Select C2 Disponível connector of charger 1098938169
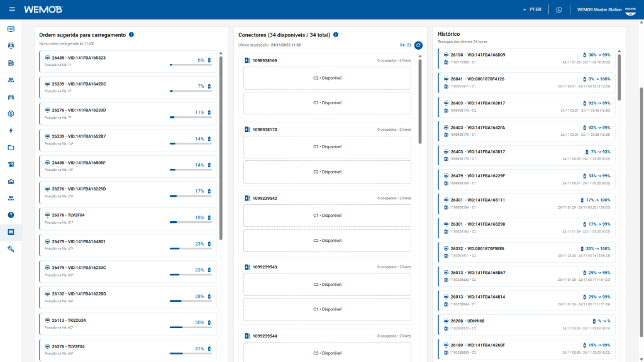Image resolution: width=644 pixels, height=362 pixels. click(327, 78)
